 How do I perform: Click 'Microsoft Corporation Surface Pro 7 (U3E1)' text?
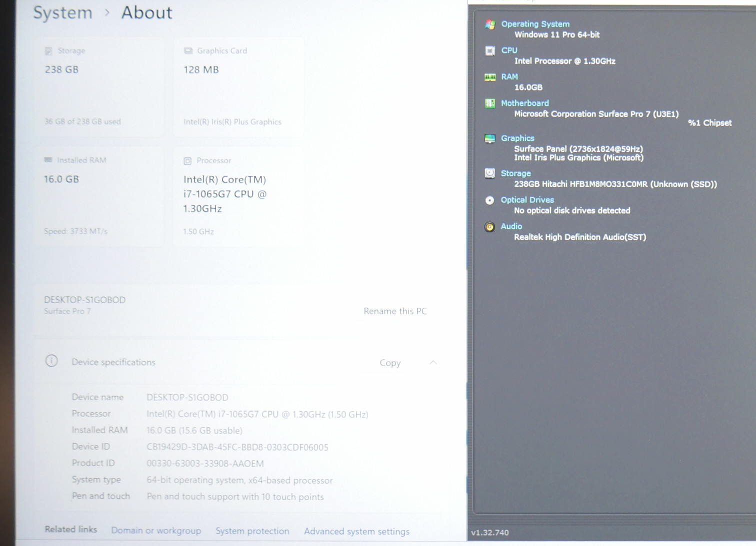coord(596,114)
